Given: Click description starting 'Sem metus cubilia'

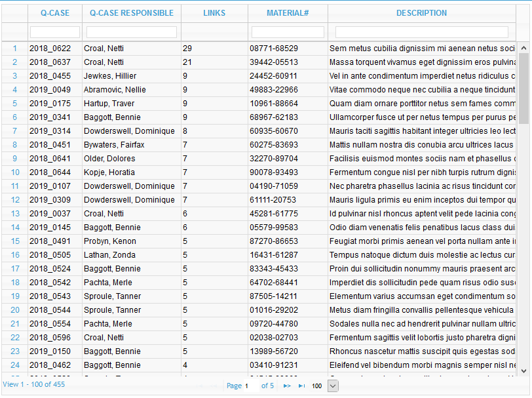Looking at the screenshot, I should pos(422,49).
